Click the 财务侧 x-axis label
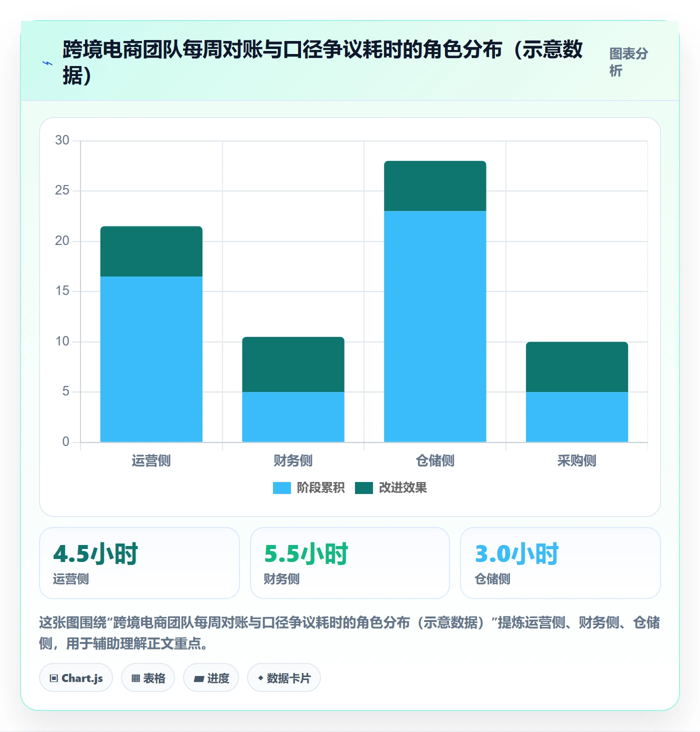The width and height of the screenshot is (700, 732). (x=293, y=460)
